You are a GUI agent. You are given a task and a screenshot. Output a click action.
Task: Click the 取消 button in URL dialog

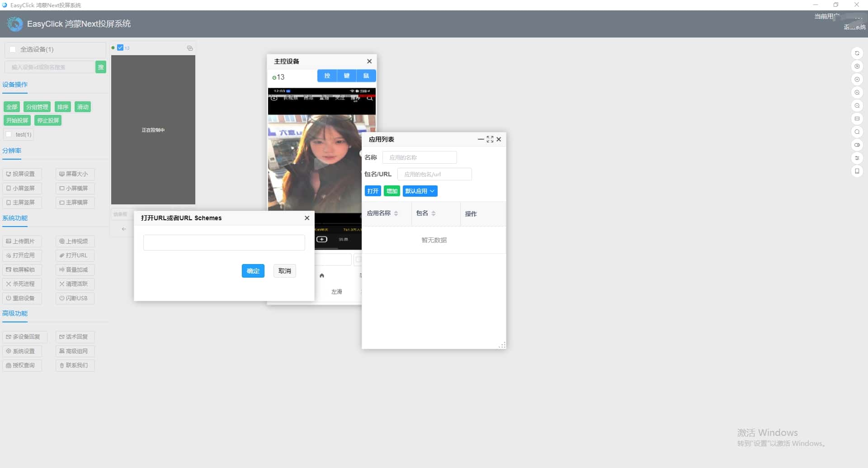pos(285,271)
